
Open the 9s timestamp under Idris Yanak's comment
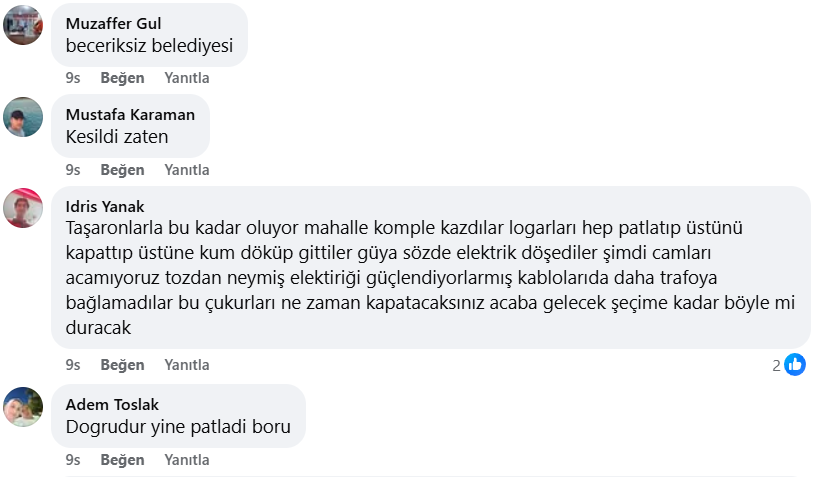pos(73,365)
